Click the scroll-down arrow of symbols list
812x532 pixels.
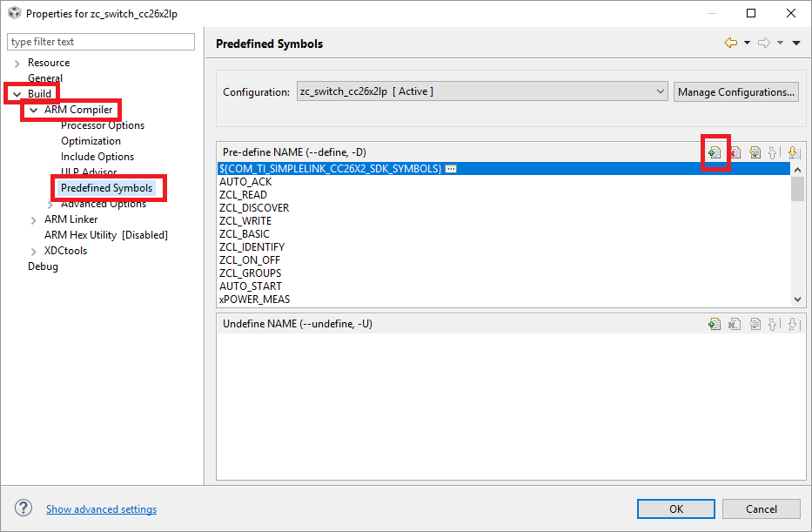click(x=797, y=299)
